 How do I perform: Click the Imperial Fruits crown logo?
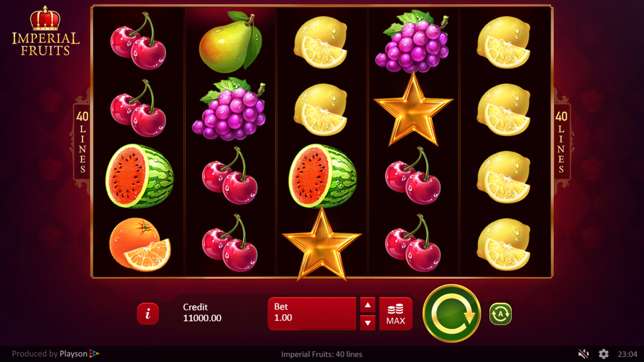[45, 31]
